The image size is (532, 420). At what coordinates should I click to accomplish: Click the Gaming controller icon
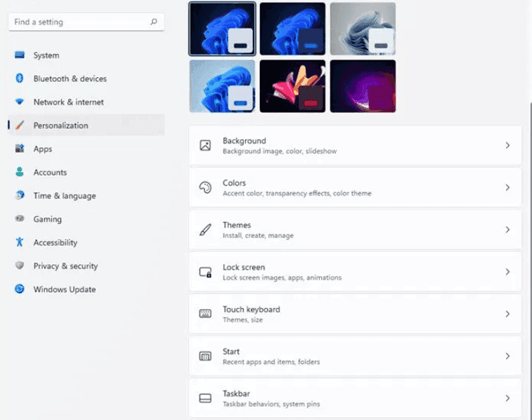coord(20,219)
